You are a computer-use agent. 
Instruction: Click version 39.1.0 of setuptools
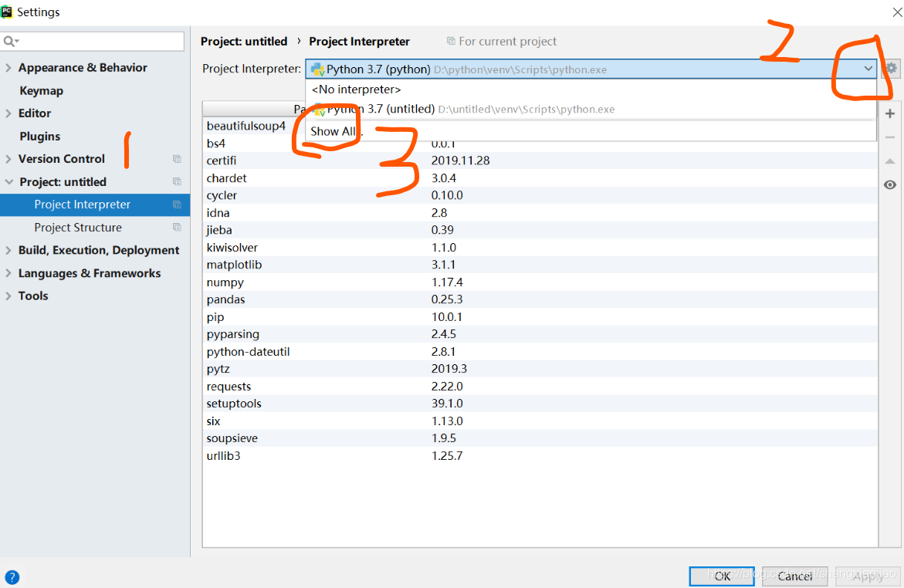[447, 404]
